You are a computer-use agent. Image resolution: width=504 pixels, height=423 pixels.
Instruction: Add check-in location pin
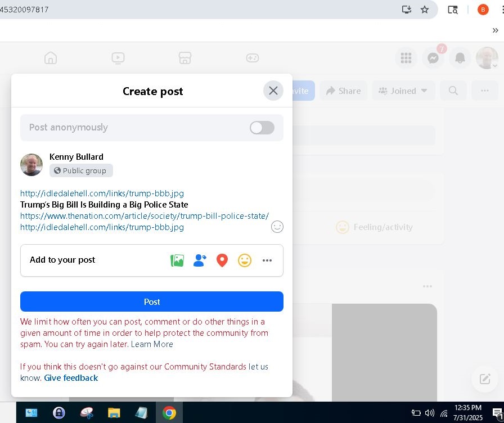click(x=222, y=260)
